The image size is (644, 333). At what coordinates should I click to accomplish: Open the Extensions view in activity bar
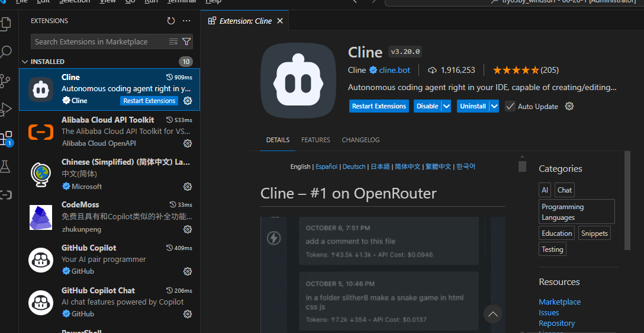click(x=7, y=139)
